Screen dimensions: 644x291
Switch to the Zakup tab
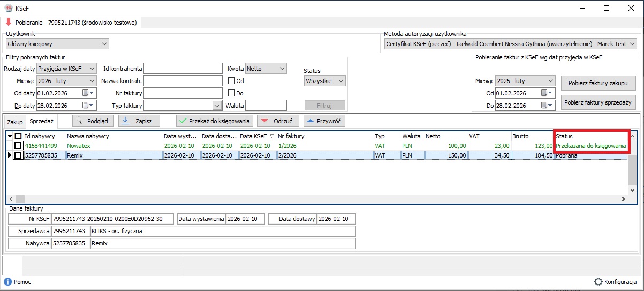[15, 122]
